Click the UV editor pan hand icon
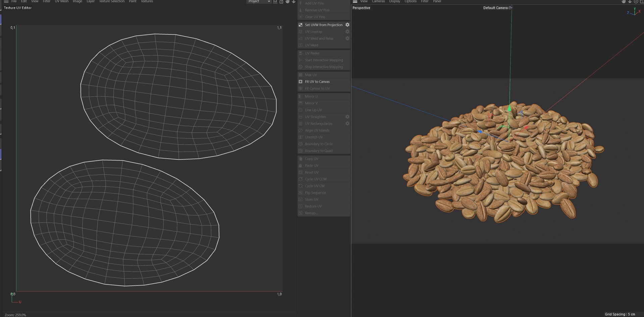This screenshot has width=644, height=317. tap(287, 2)
